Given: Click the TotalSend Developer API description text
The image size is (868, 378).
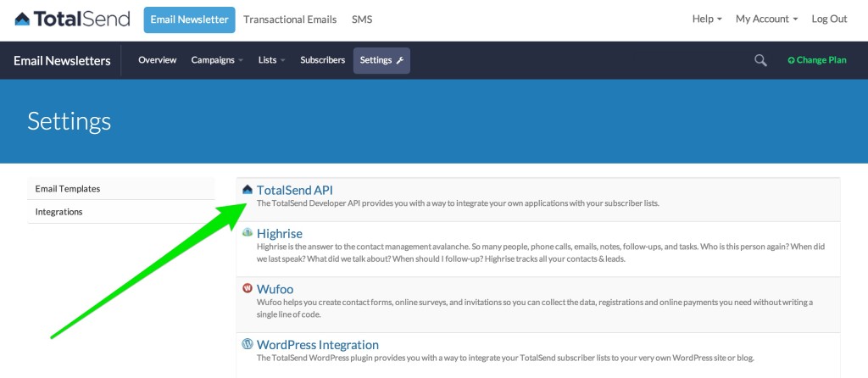Looking at the screenshot, I should click(x=458, y=203).
